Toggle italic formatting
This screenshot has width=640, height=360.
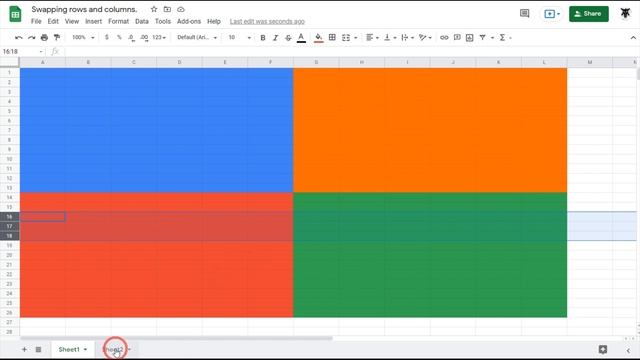click(276, 38)
